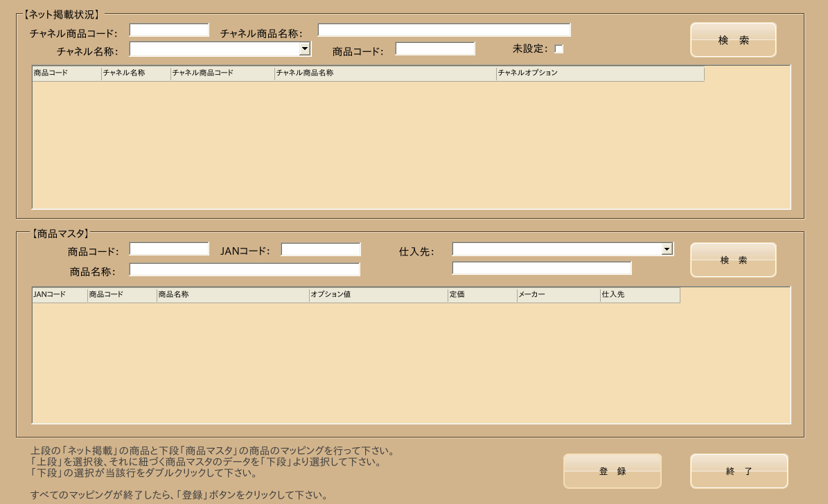The width and height of the screenshot is (828, 504).
Task: Sort by 定価 column header
Action: click(482, 295)
